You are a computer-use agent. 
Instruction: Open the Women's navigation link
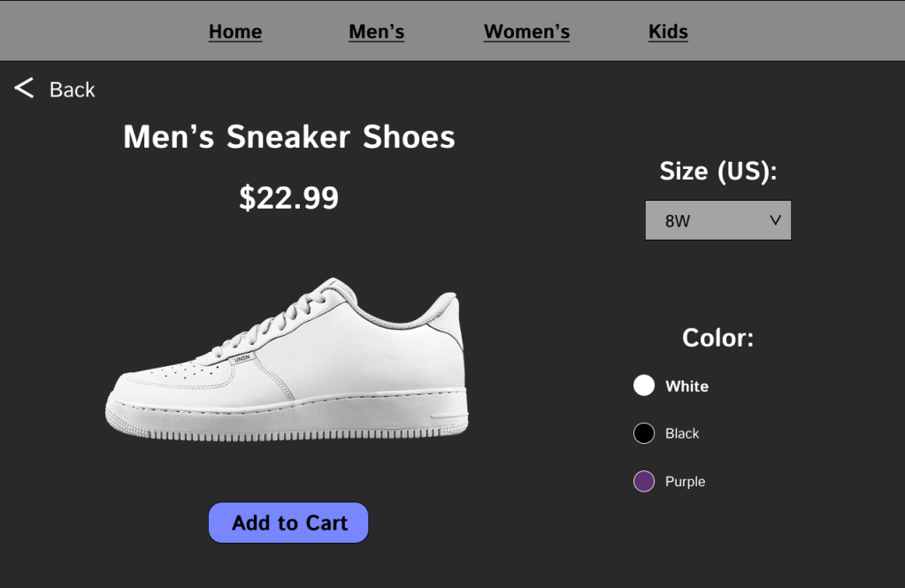click(526, 32)
